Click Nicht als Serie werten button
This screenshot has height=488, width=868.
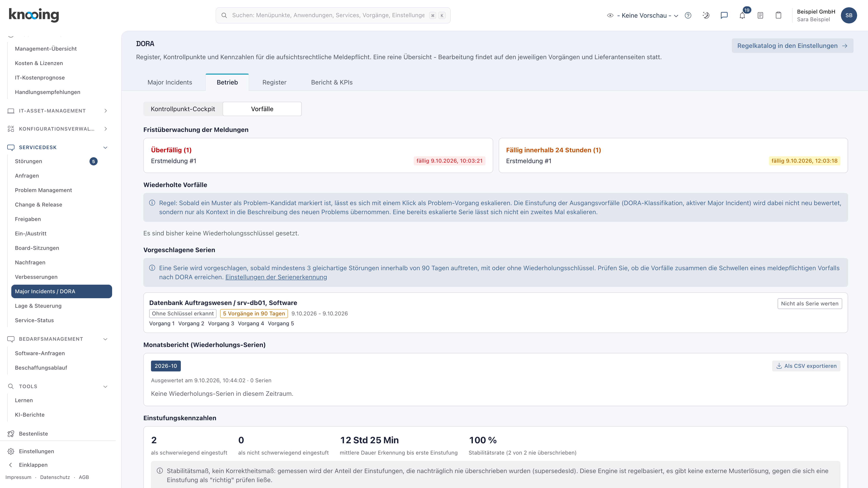tap(810, 303)
